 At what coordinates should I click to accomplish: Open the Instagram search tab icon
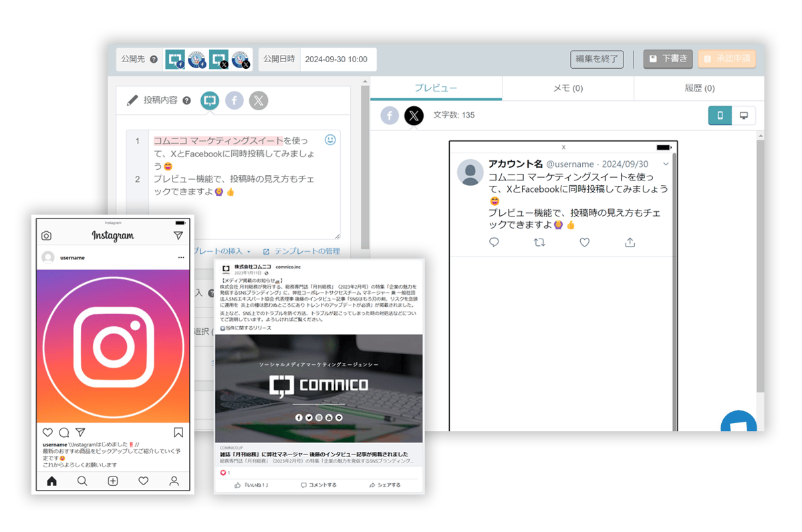tap(82, 481)
